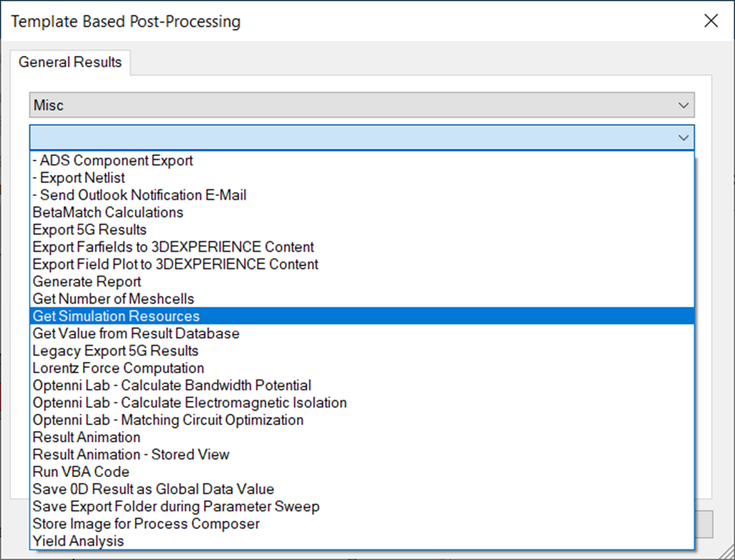735x560 pixels.
Task: Select Send Outlook Notification E-Mail
Action: tap(362, 195)
